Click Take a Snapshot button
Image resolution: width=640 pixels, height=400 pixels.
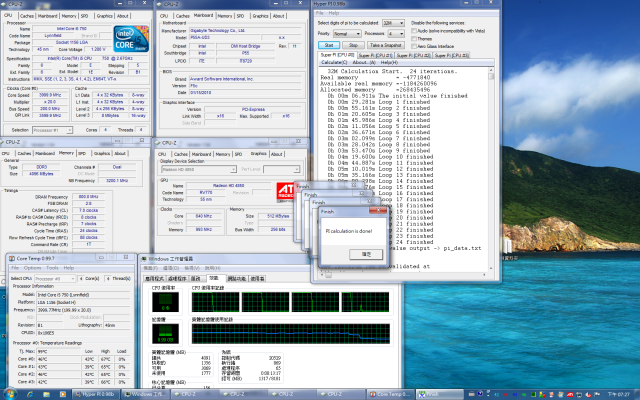tap(386, 45)
